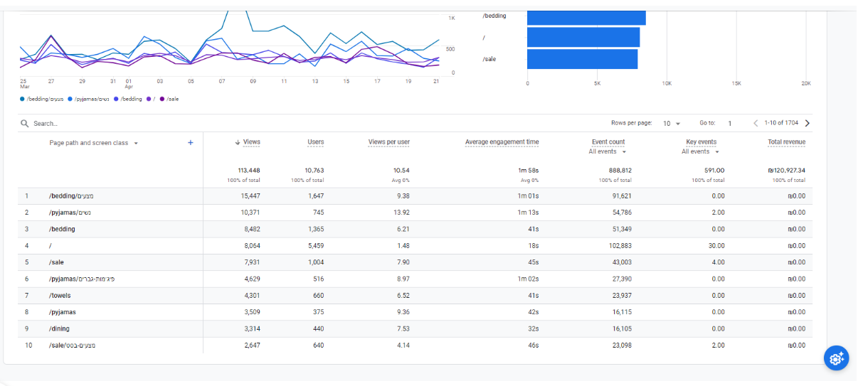Click engagement time 1m 13s

pos(528,213)
